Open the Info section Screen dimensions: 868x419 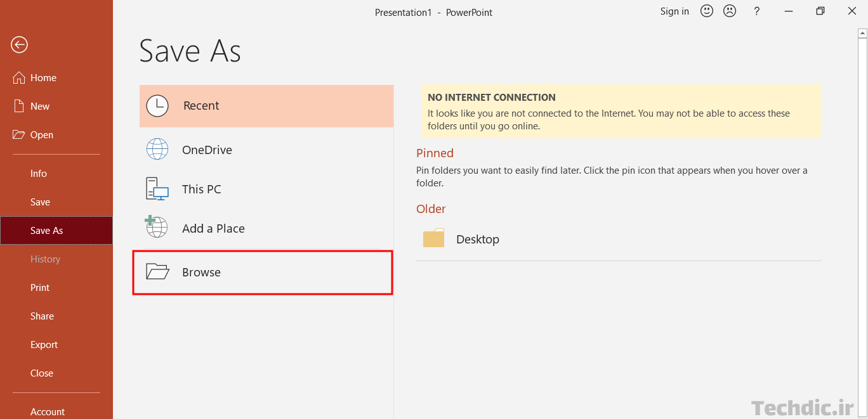coord(56,174)
